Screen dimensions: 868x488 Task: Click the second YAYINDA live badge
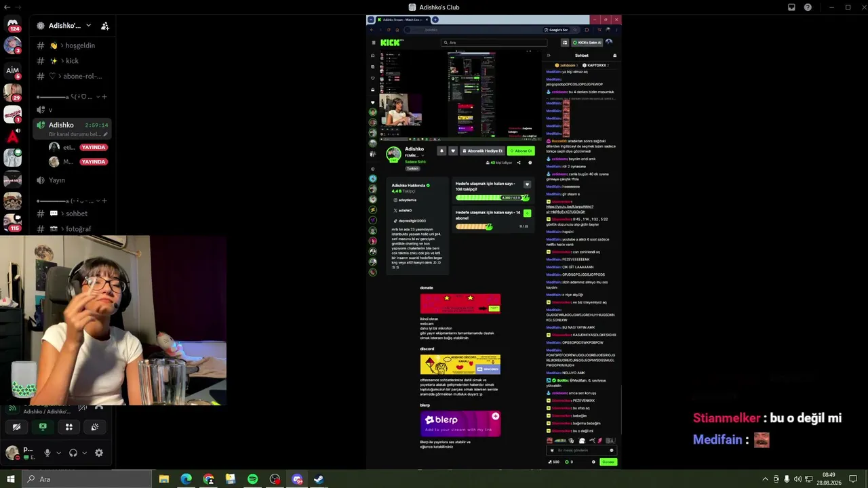(x=94, y=162)
